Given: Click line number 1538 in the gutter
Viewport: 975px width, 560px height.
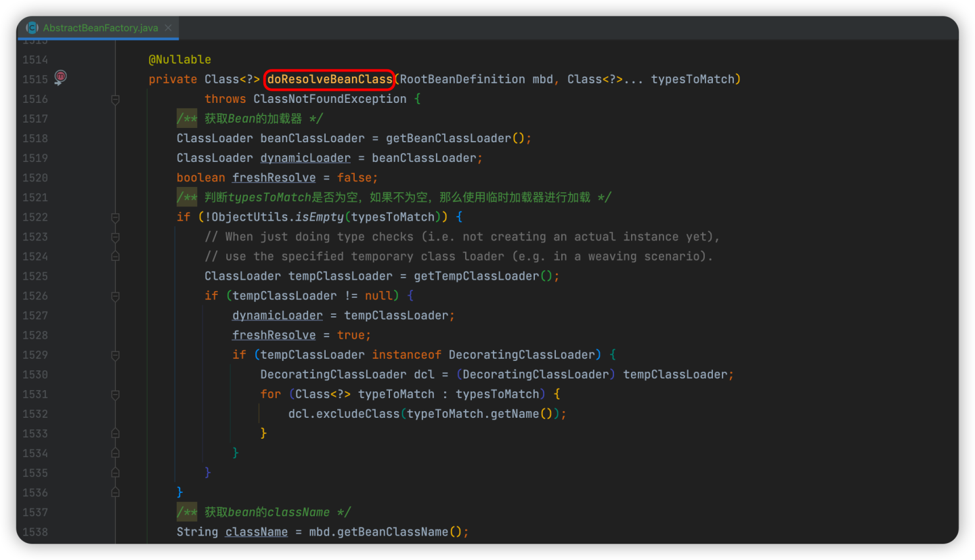Looking at the screenshot, I should click(35, 532).
